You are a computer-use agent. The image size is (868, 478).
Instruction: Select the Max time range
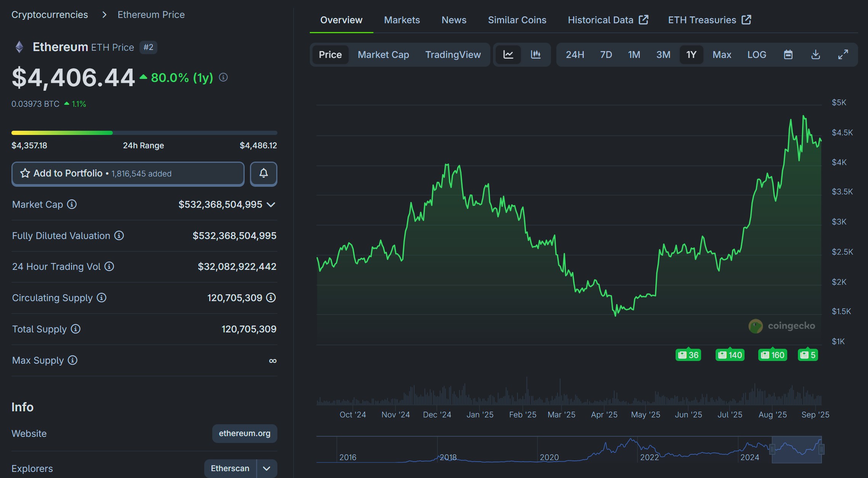(x=722, y=55)
